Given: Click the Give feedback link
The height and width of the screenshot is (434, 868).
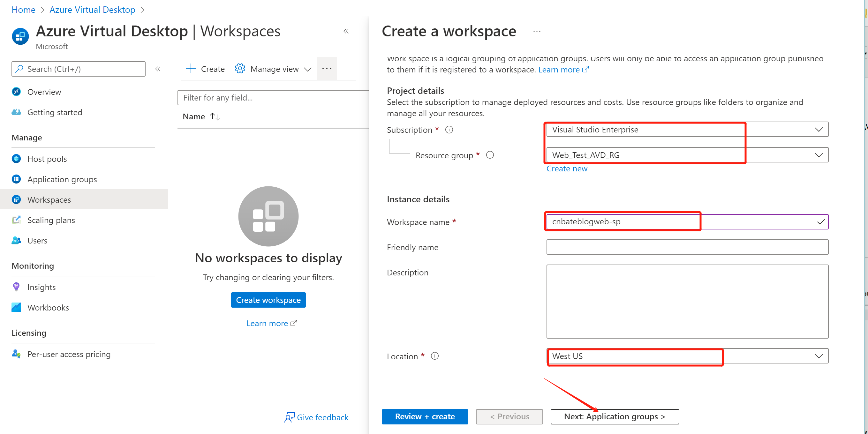Looking at the screenshot, I should 322,417.
